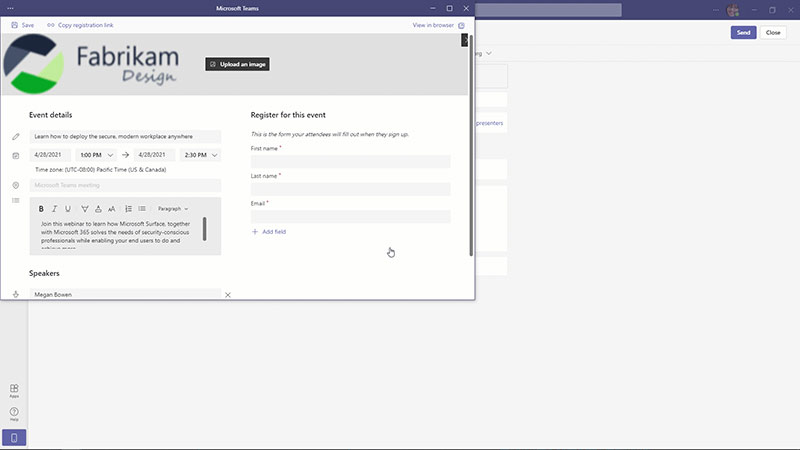This screenshot has width=800, height=450.
Task: Expand the 1:00 PM start time dropdown
Action: [x=97, y=155]
